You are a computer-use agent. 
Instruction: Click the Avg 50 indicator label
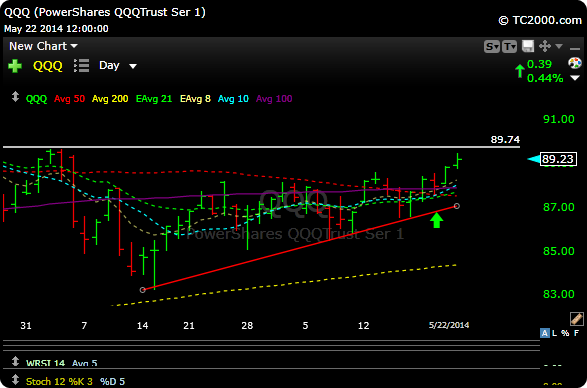point(69,99)
